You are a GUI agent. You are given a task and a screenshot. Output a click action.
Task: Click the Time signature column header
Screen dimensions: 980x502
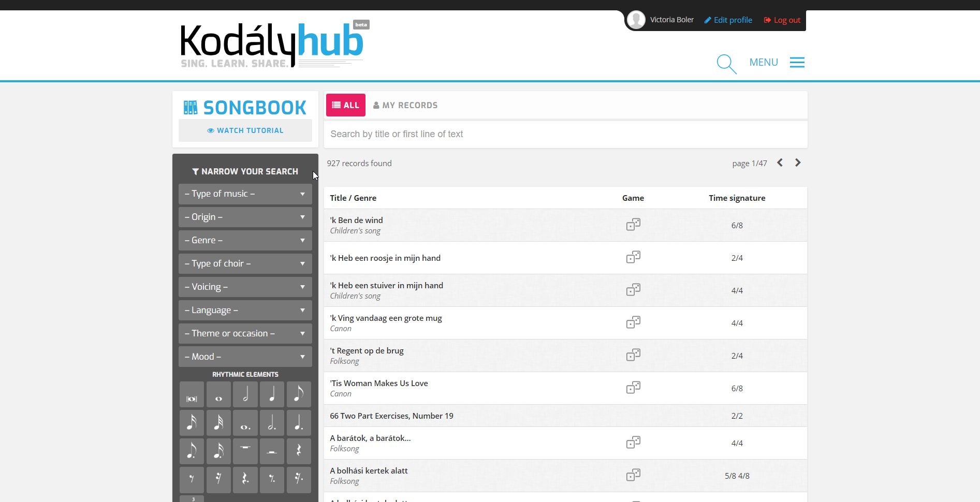(737, 198)
